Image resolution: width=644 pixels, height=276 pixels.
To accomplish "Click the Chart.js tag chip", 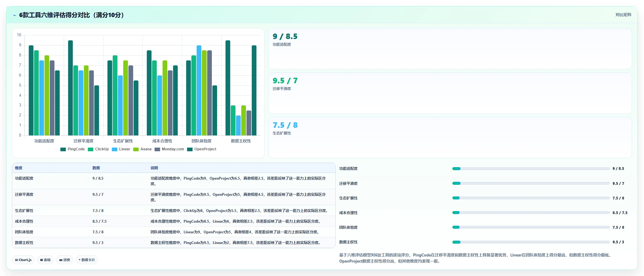I will [23, 260].
